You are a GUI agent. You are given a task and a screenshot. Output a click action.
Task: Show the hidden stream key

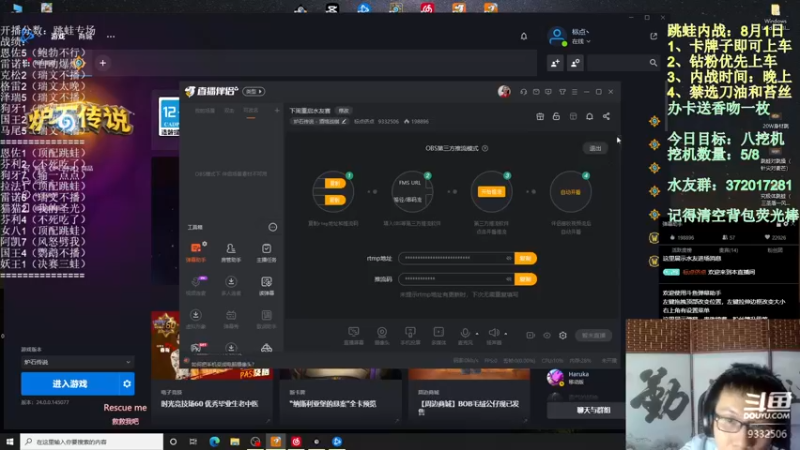pyautogui.click(x=509, y=279)
